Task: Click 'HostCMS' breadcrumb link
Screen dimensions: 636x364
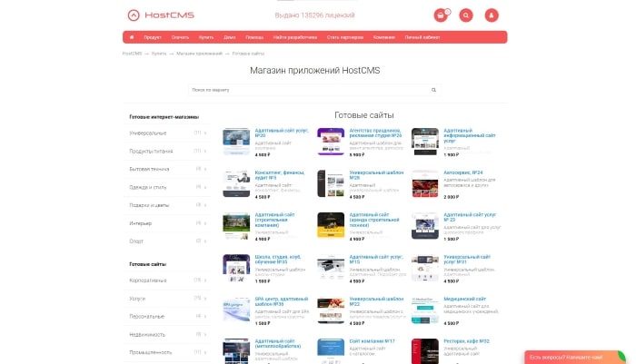Action: click(133, 54)
